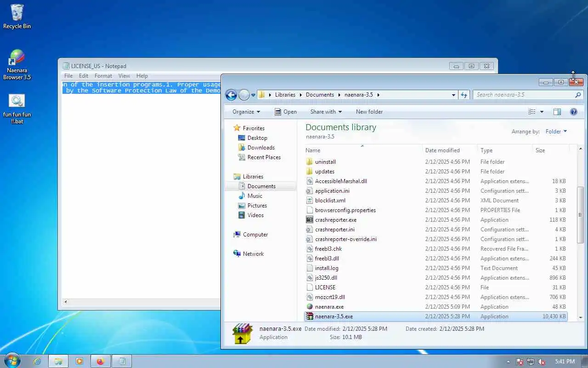Click the network tray icon
The width and height of the screenshot is (588, 368).
pyautogui.click(x=531, y=362)
